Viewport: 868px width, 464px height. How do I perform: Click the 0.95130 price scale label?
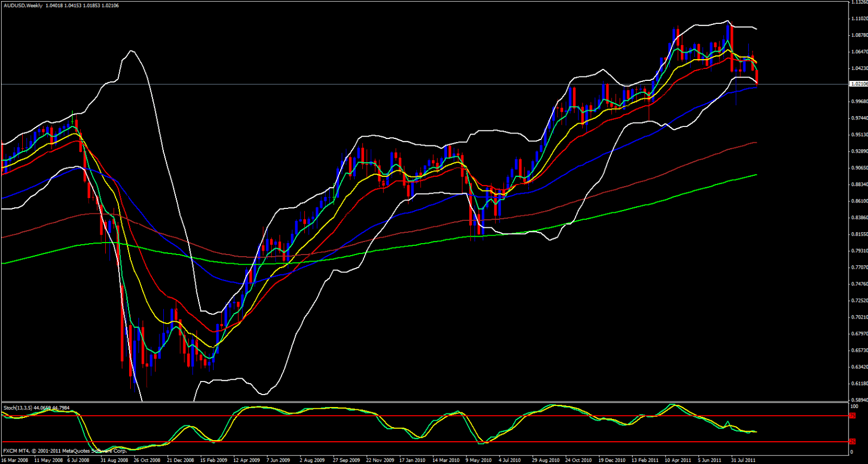coord(859,135)
